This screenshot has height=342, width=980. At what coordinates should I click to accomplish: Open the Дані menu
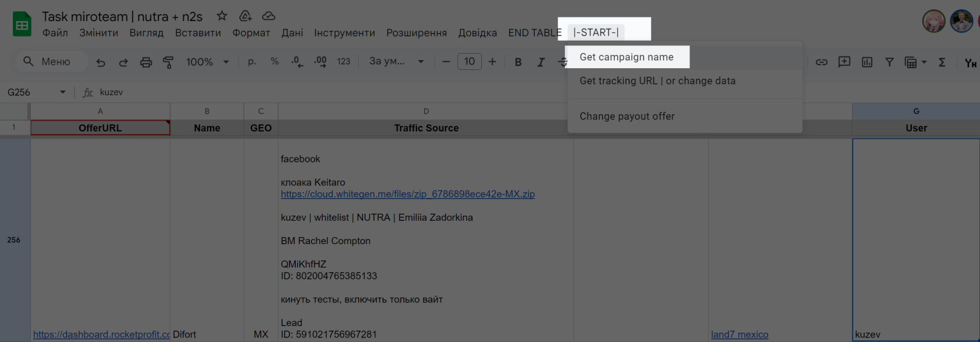pyautogui.click(x=292, y=33)
